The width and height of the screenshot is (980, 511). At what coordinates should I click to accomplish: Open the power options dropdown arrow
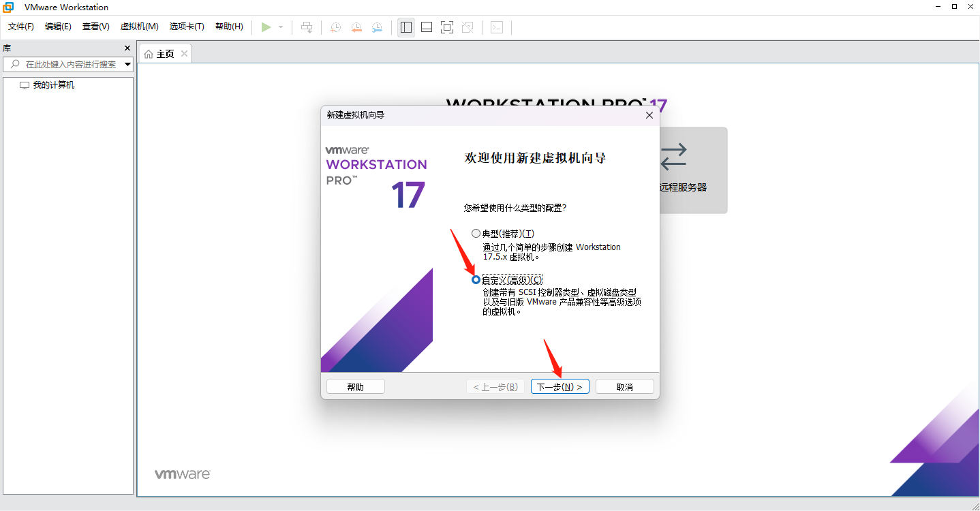(281, 27)
